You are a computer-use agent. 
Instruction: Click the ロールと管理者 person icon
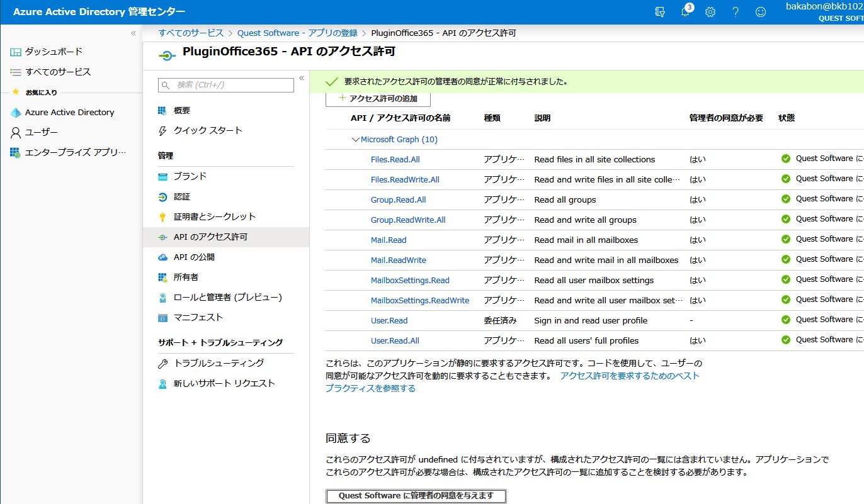click(162, 297)
